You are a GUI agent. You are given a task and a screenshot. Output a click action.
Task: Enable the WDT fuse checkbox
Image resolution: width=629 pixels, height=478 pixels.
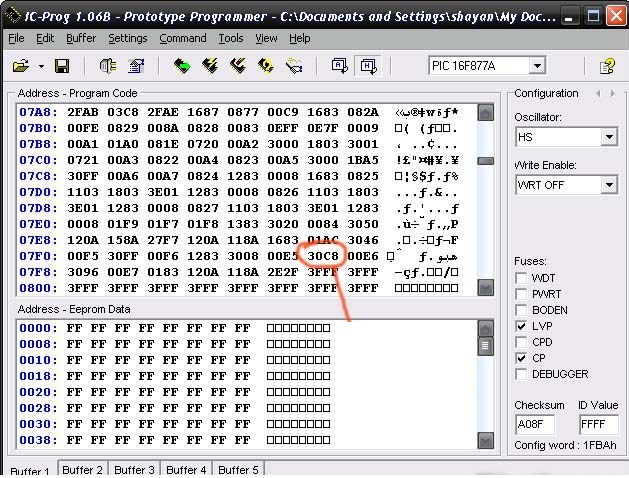coord(522,278)
